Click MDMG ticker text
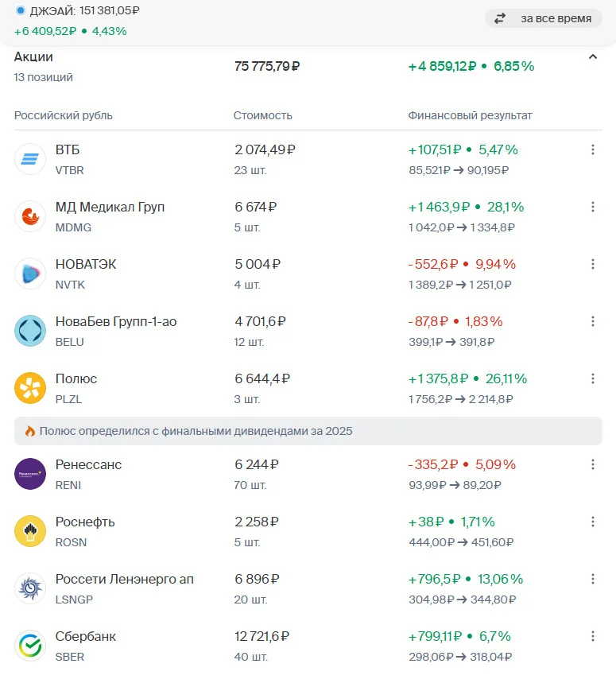The image size is (616, 683). [x=73, y=227]
